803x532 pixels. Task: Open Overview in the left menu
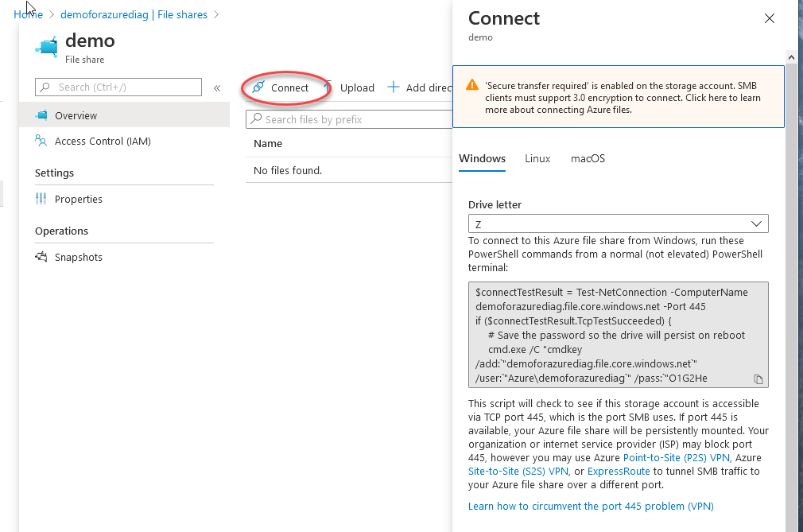point(125,115)
